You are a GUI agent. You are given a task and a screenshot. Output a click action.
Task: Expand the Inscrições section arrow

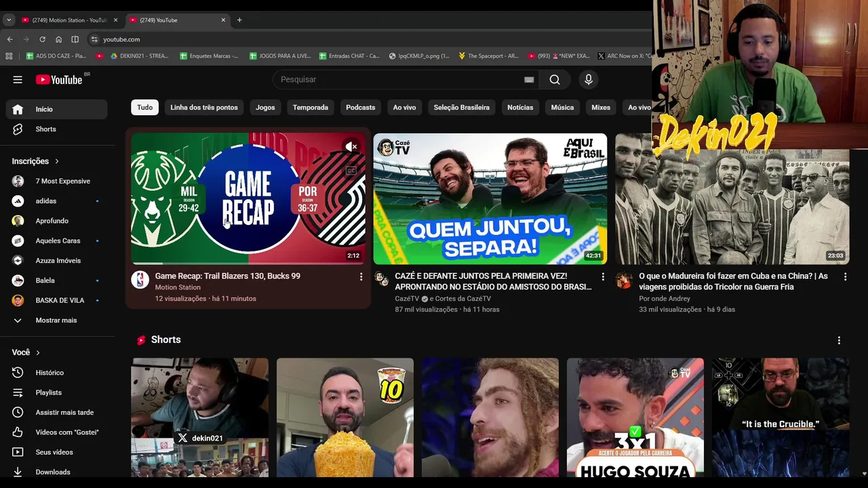pyautogui.click(x=57, y=161)
